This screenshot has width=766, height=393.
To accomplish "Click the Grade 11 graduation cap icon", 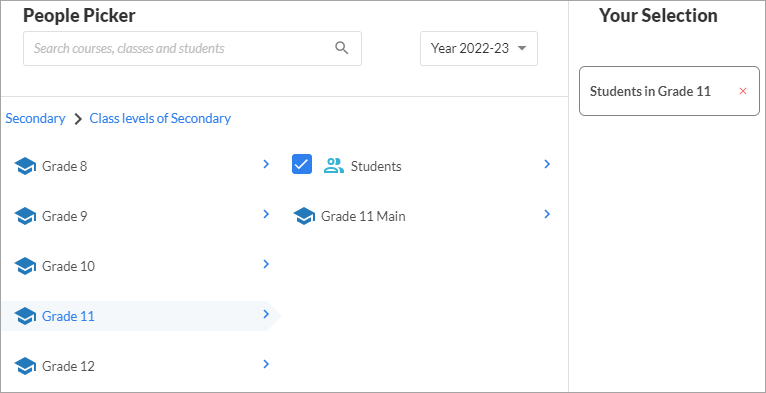I will pos(25,316).
